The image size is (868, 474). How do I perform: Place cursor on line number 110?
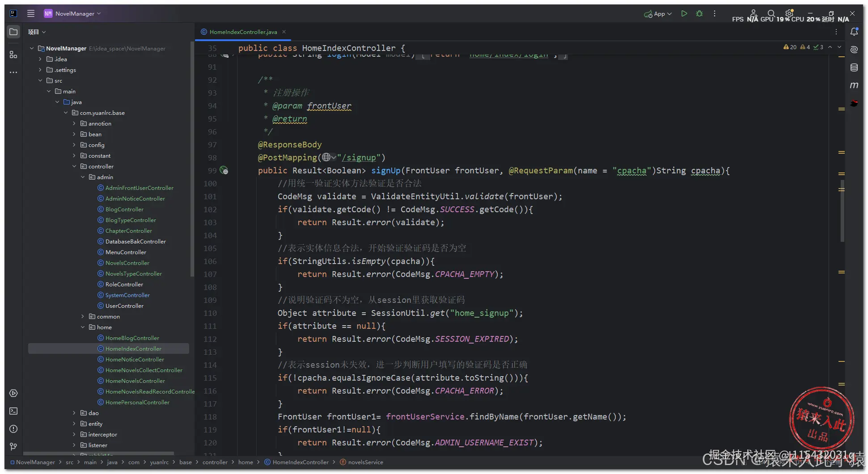(x=210, y=313)
